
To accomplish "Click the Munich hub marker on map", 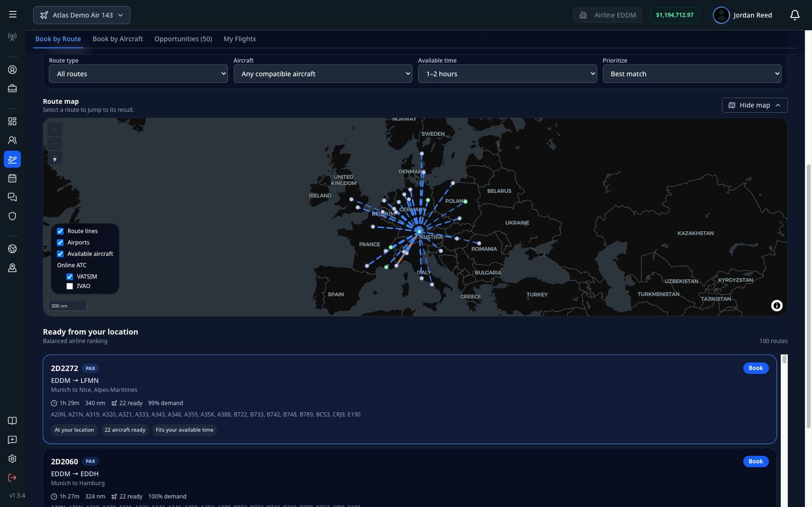I will coord(419,231).
